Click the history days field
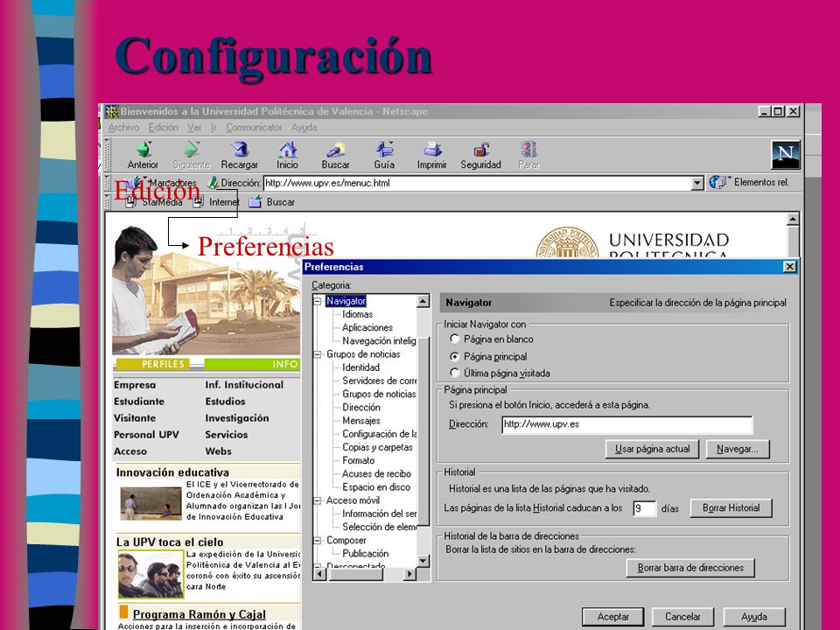Screen dimensions: 840x630 [645, 507]
